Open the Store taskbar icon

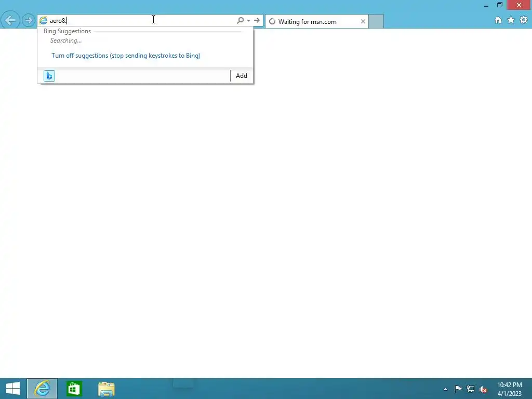pyautogui.click(x=74, y=389)
